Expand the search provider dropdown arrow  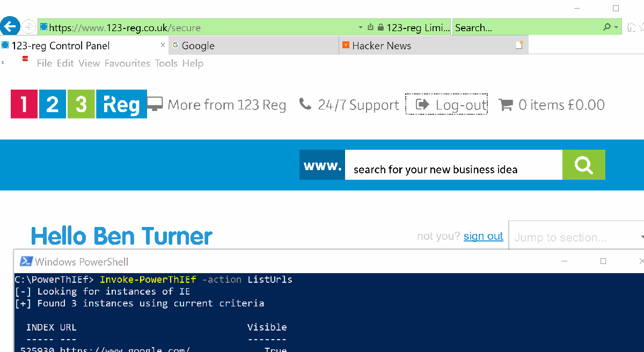[616, 27]
